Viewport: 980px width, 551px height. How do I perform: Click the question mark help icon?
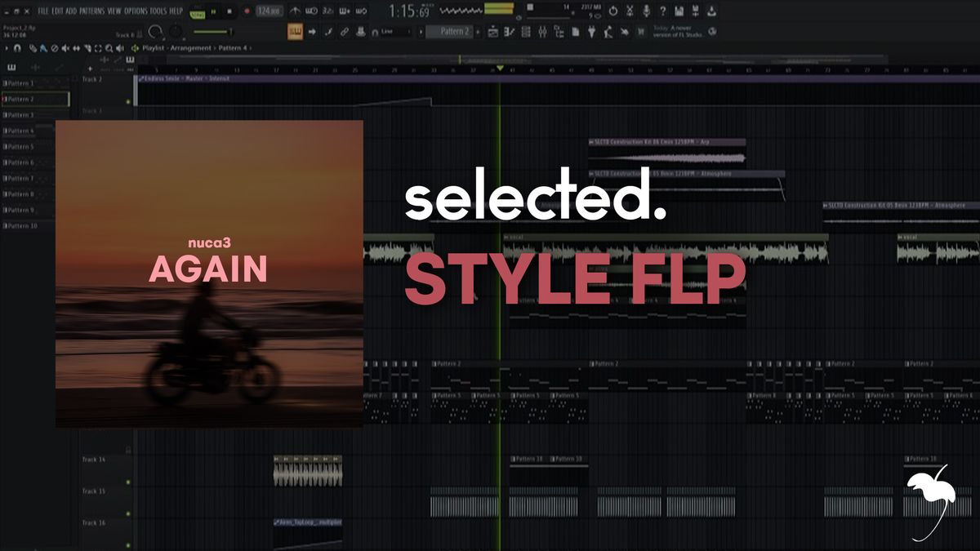point(662,11)
